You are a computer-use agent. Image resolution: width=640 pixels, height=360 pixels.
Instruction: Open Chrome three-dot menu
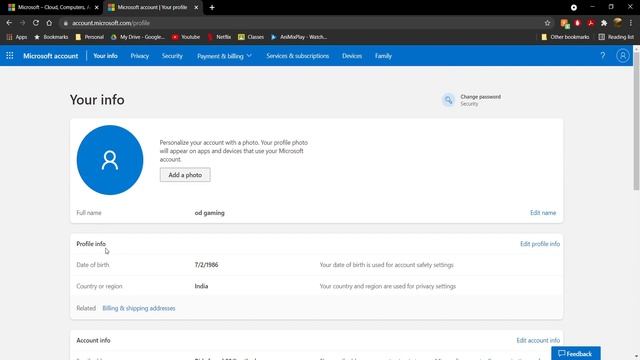(x=631, y=23)
